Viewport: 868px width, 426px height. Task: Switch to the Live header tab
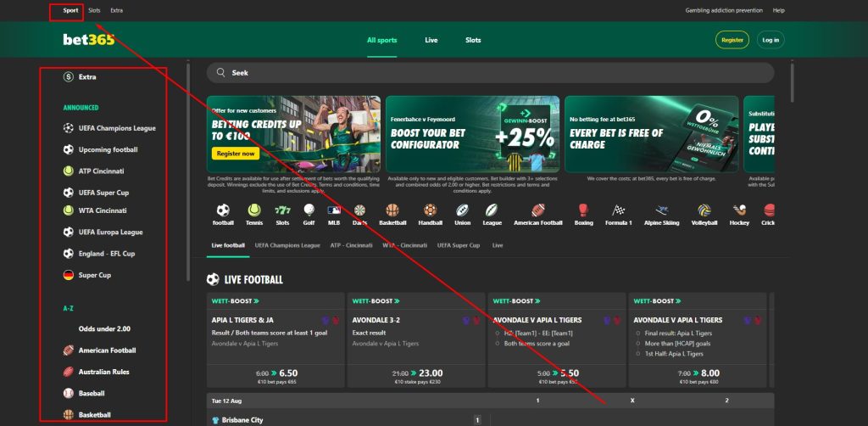pyautogui.click(x=431, y=40)
